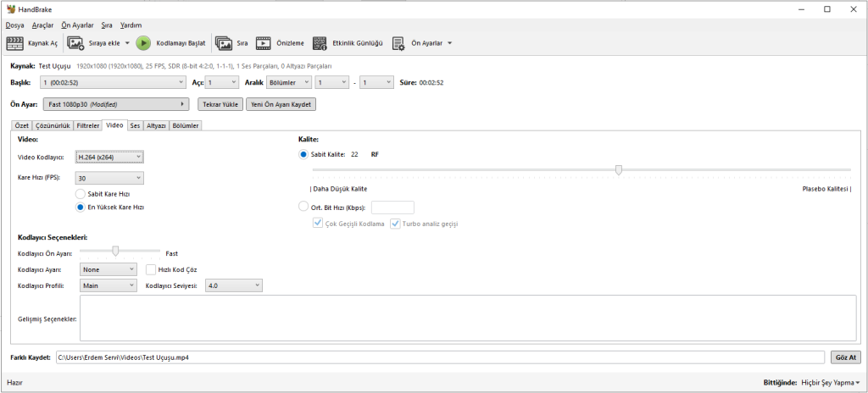Switch to the Filtreler tab
Image resolution: width=868 pixels, height=393 pixels.
point(88,125)
